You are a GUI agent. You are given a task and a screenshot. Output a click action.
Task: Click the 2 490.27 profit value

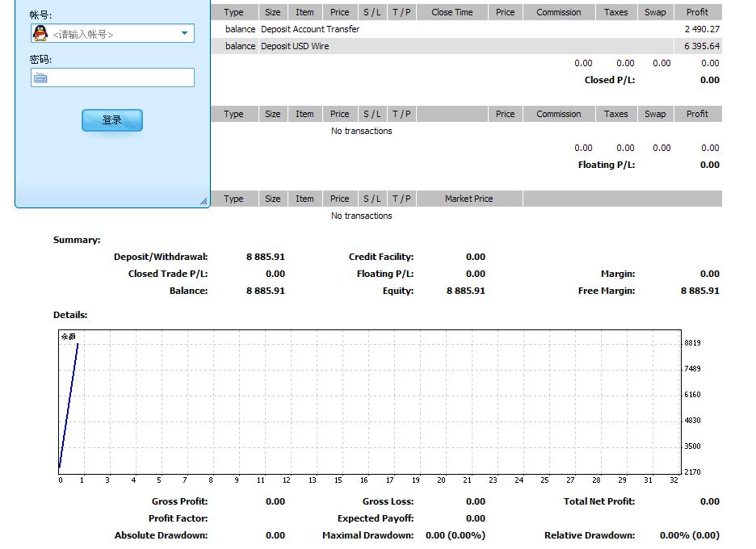[701, 29]
